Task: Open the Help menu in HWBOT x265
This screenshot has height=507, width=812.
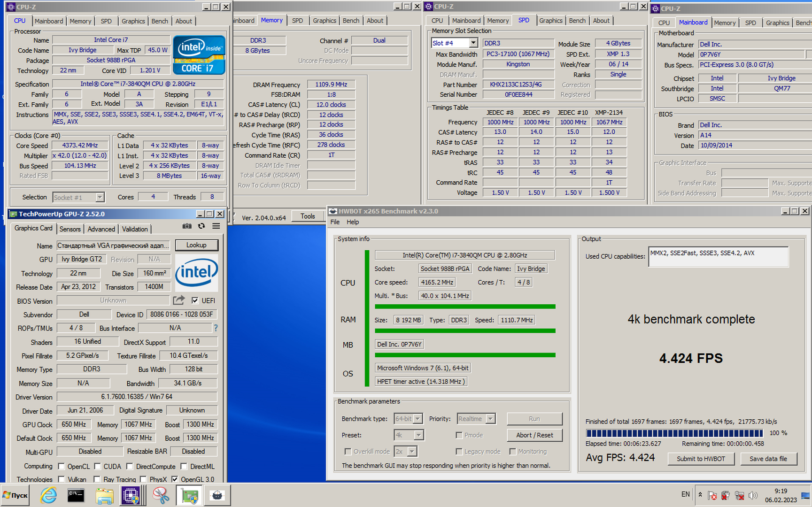Action: coord(353,222)
